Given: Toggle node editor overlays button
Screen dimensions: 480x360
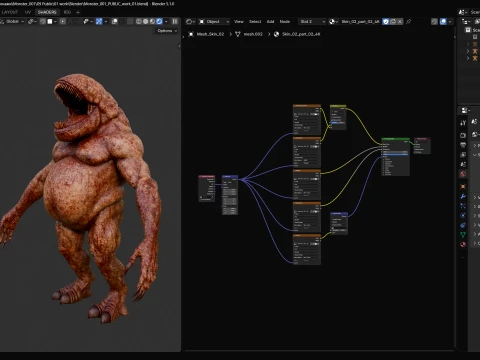Looking at the screenshot, I should 443,22.
